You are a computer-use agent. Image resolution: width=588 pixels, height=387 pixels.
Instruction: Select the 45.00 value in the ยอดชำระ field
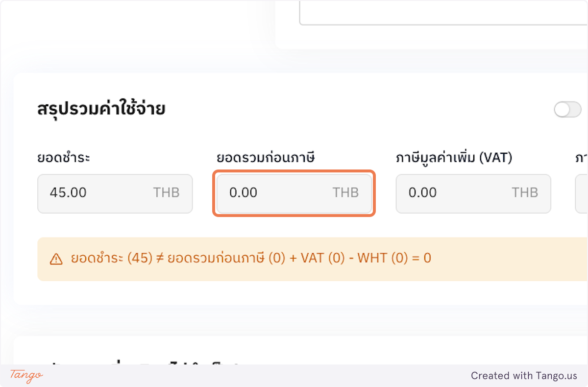tap(67, 193)
